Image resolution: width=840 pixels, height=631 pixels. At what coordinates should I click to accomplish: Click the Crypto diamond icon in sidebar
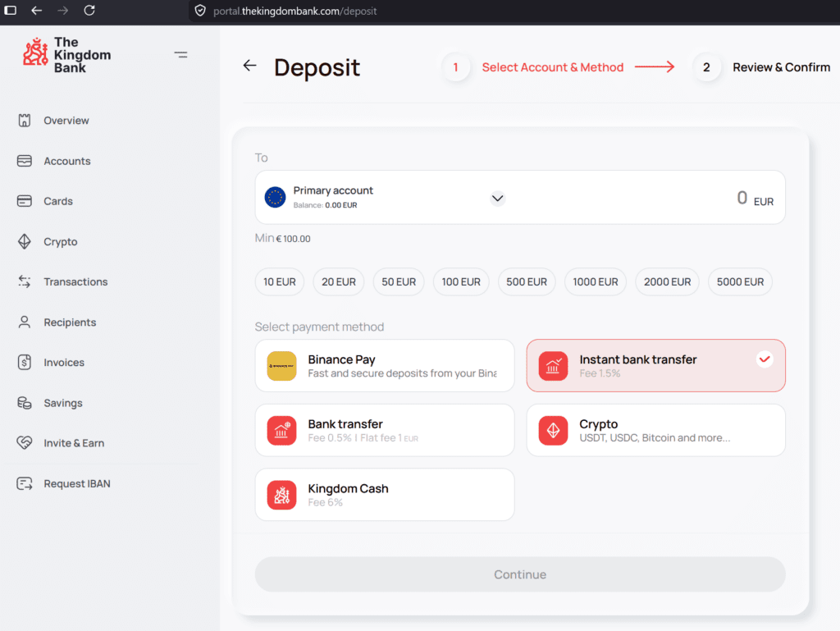[x=24, y=241]
